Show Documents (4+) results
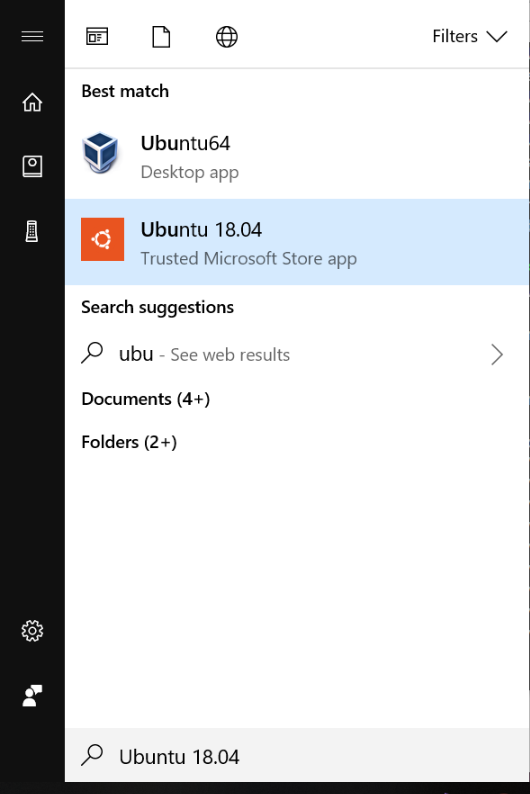The height and width of the screenshot is (794, 530). (x=146, y=399)
